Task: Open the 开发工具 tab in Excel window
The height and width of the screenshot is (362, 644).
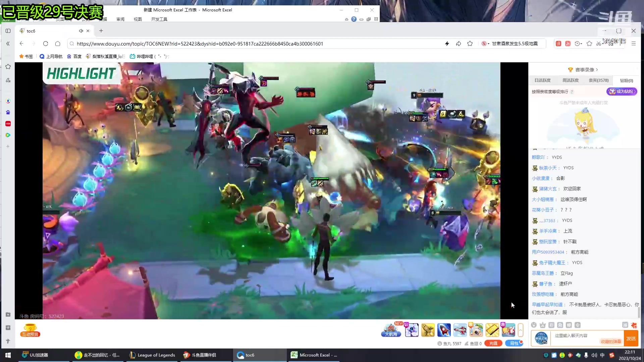Action: tap(159, 19)
